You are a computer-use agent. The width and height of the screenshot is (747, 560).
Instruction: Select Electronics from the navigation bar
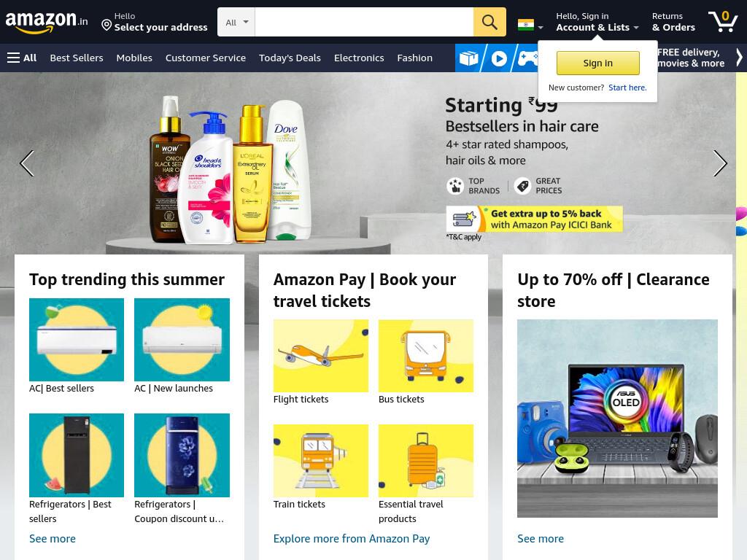click(359, 58)
